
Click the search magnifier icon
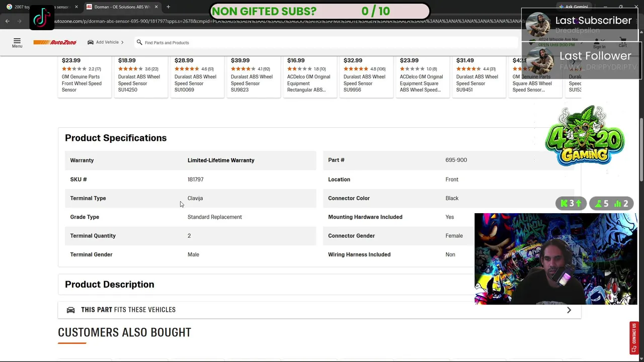pos(139,42)
